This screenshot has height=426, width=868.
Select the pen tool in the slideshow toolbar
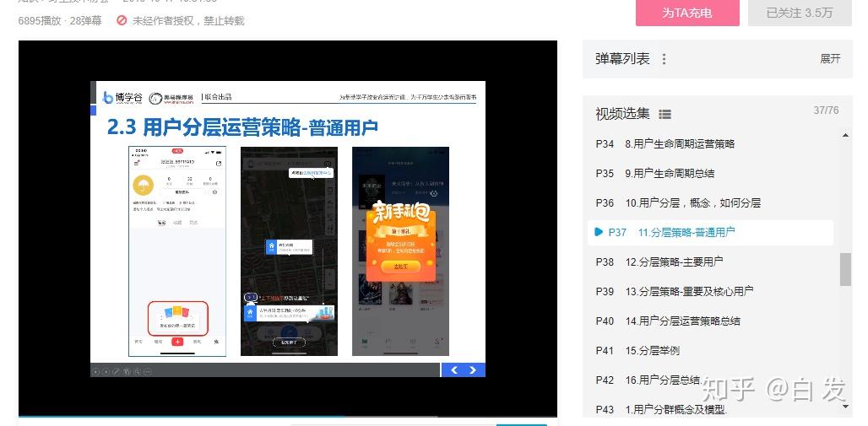[117, 371]
